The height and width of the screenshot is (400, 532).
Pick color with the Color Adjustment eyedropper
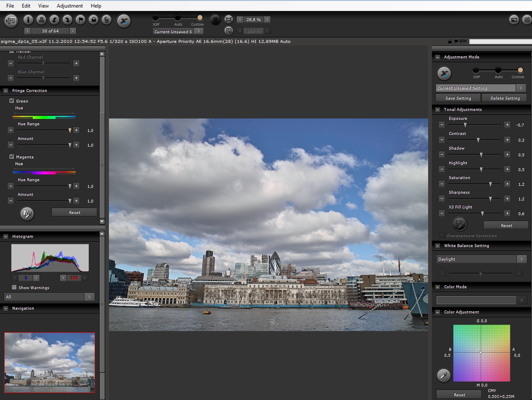(443, 375)
